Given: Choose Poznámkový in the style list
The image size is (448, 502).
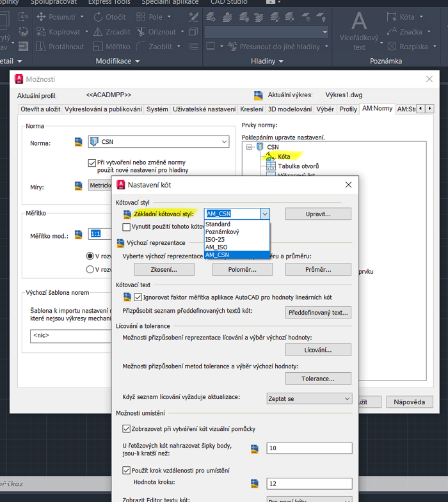Looking at the screenshot, I should pos(237,231).
